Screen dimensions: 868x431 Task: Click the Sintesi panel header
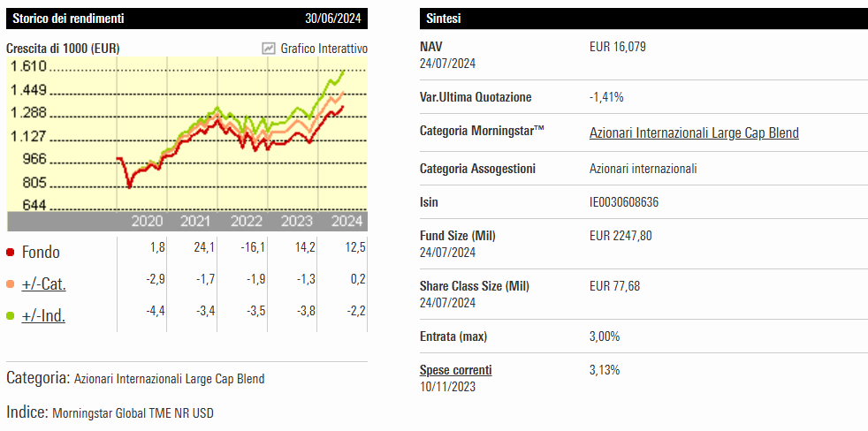point(443,18)
